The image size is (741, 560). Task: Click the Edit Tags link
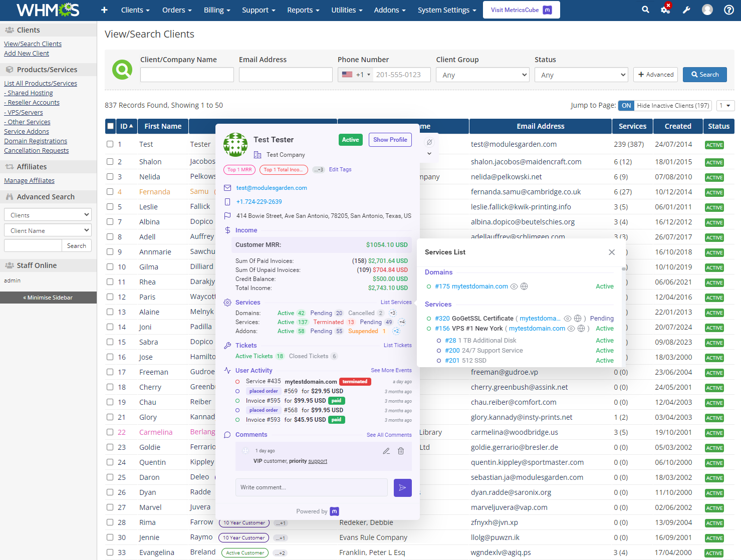(x=340, y=169)
